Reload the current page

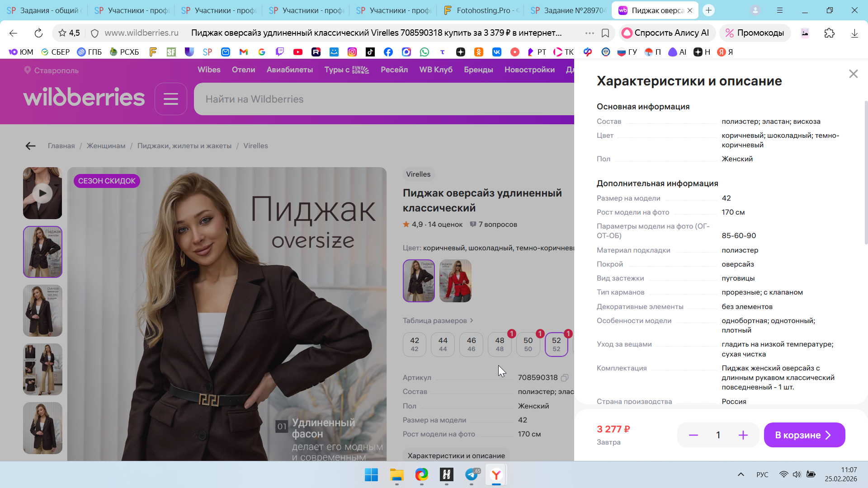tap(38, 33)
